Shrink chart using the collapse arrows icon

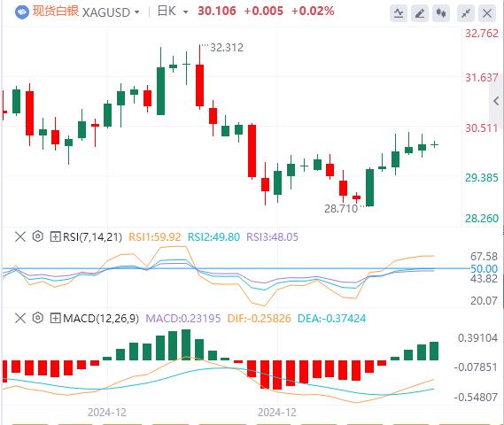coord(466,13)
